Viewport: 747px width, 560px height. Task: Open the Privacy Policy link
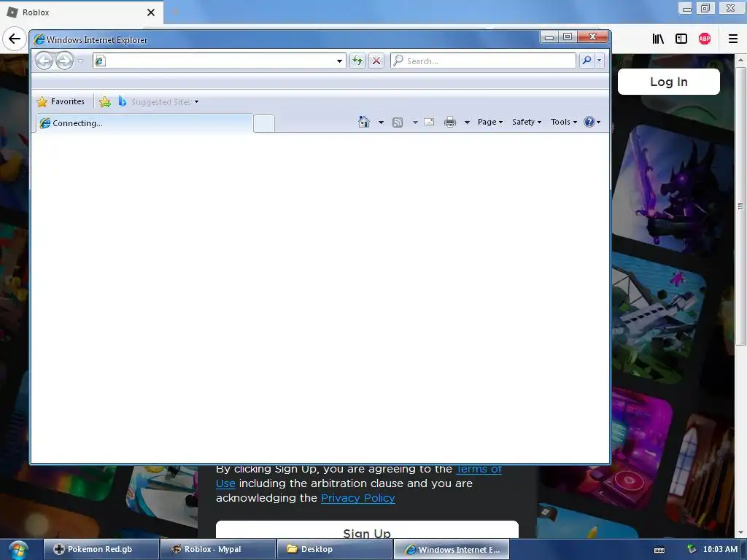(357, 498)
